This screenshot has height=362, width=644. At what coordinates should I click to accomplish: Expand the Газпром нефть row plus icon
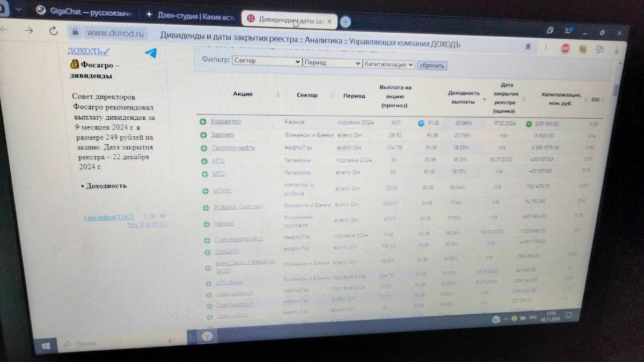point(203,148)
